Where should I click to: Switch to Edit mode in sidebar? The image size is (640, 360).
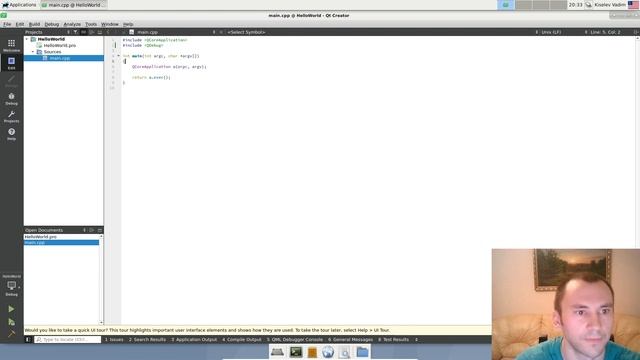[11, 63]
